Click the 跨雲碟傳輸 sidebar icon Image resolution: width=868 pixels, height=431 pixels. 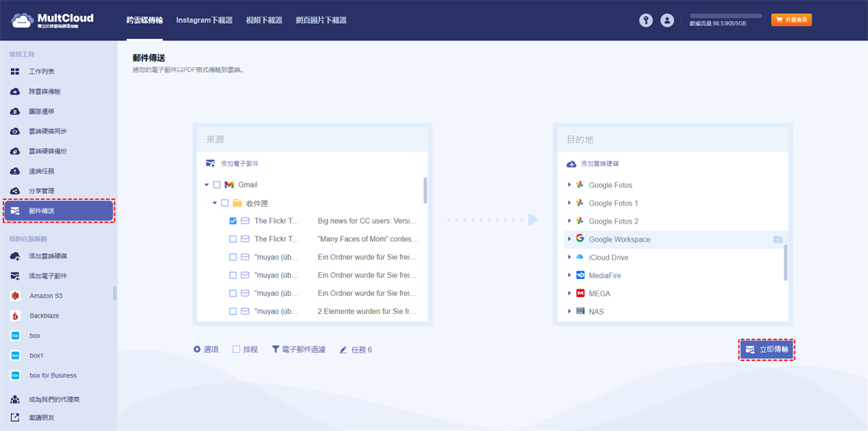(14, 92)
